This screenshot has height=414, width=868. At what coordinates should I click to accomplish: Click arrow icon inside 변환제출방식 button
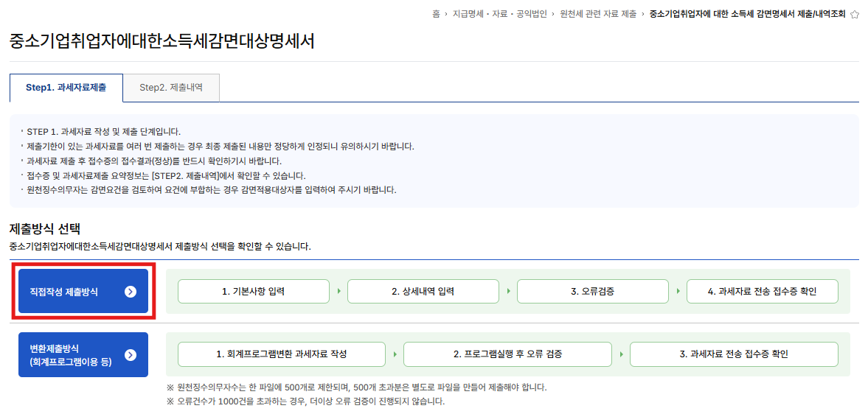pos(131,354)
